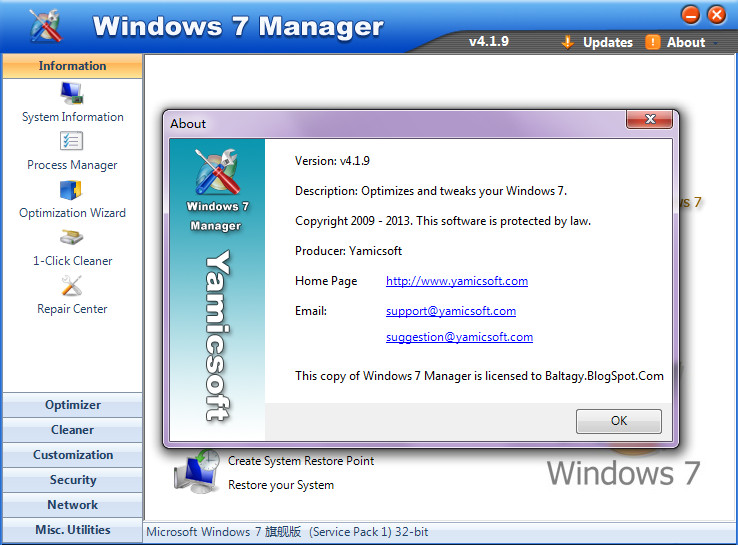
Task: Email support@yamicsoft.com link
Action: pos(450,311)
